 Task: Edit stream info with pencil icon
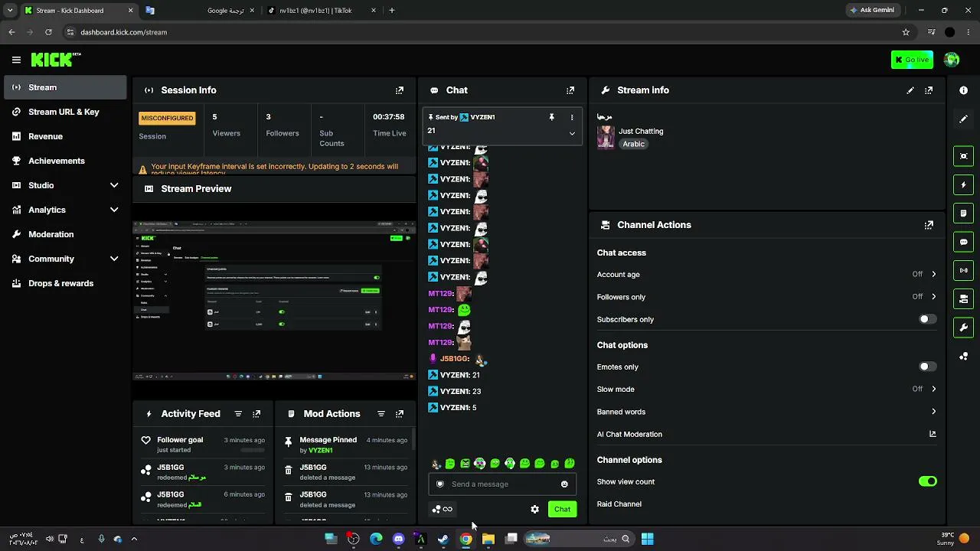(x=910, y=90)
